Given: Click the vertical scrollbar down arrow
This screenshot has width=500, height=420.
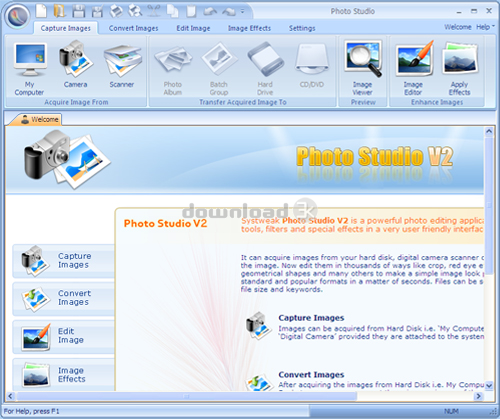Looking at the screenshot, I should (x=489, y=386).
